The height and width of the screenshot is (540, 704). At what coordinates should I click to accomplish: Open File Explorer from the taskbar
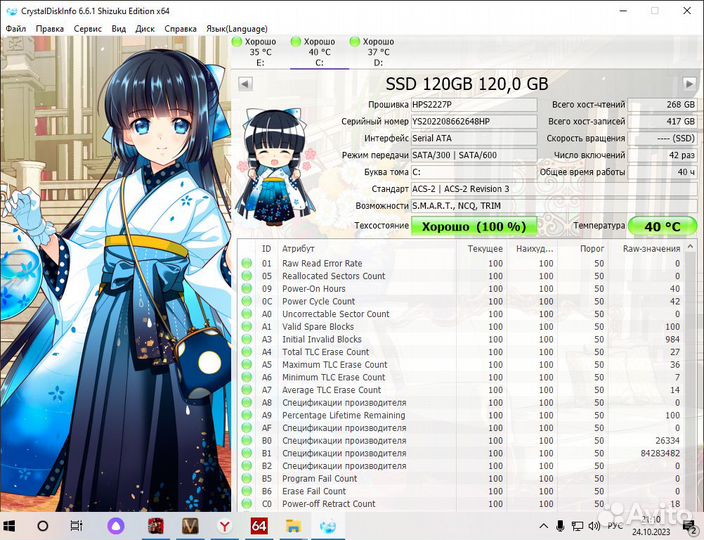pyautogui.click(x=294, y=526)
